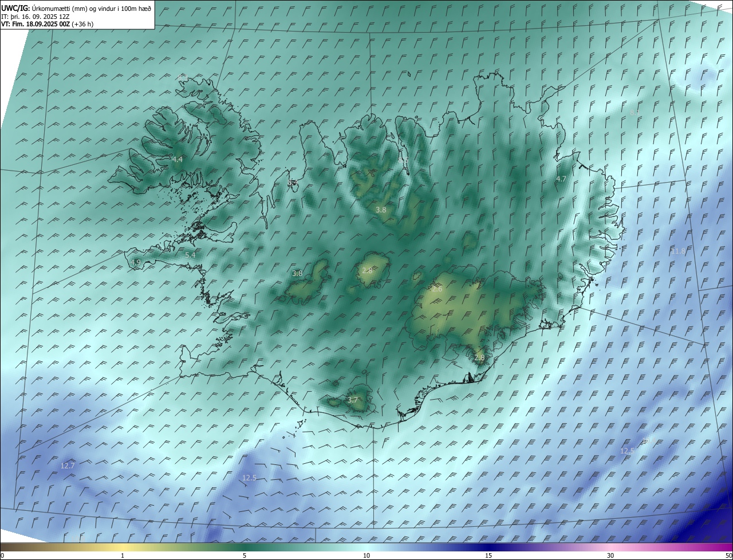
Task: Click the '15' tick on the color scale
Action: [488, 556]
